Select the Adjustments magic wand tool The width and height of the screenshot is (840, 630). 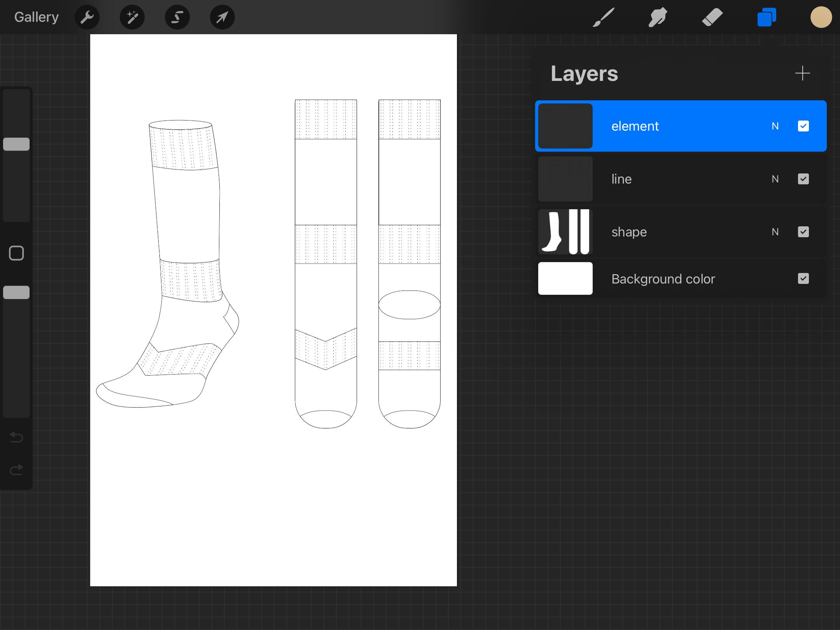(132, 17)
